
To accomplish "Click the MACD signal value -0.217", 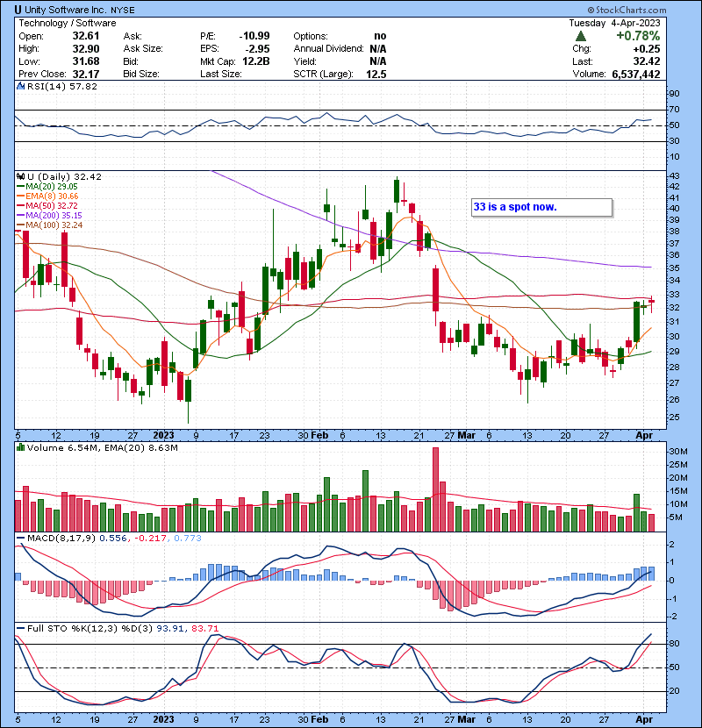I will tap(150, 539).
